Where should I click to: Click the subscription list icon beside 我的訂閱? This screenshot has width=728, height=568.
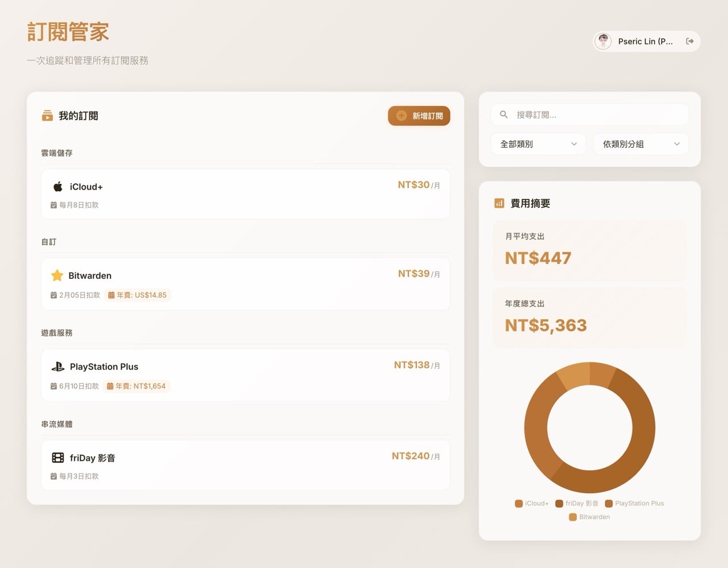tap(49, 116)
